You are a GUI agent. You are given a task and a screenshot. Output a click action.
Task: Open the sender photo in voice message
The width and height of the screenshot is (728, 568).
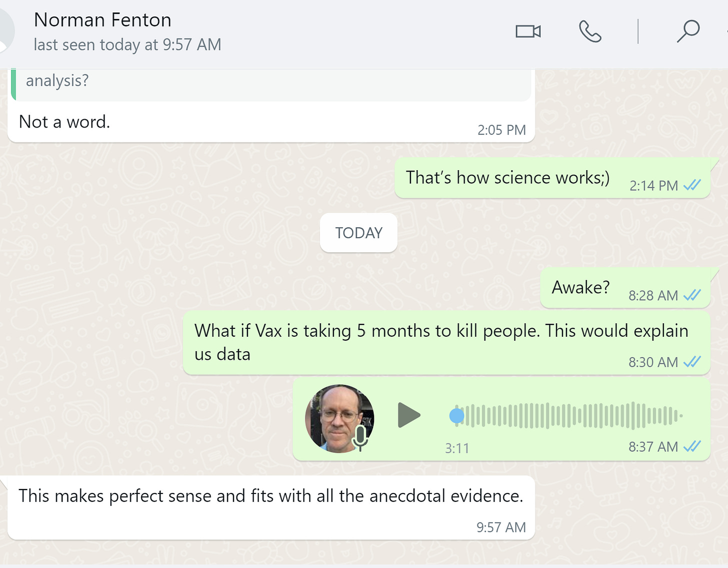(x=336, y=415)
